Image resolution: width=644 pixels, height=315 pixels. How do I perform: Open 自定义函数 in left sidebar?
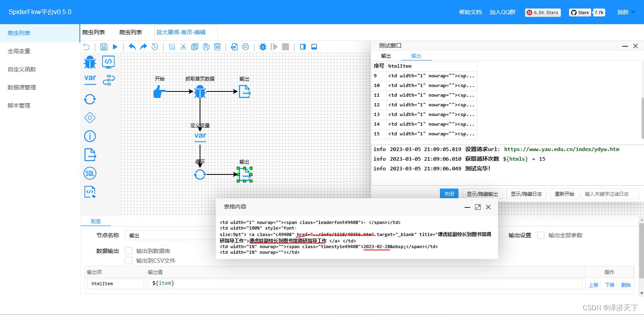40,69
